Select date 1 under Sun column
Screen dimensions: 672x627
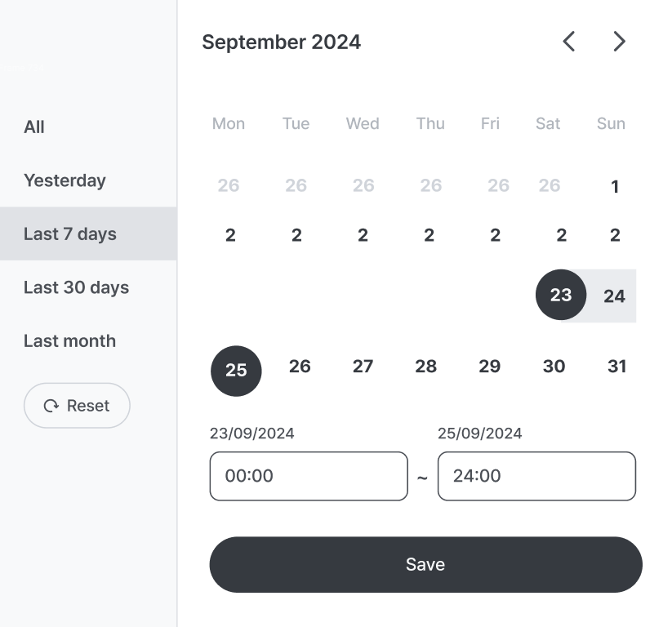point(615,186)
